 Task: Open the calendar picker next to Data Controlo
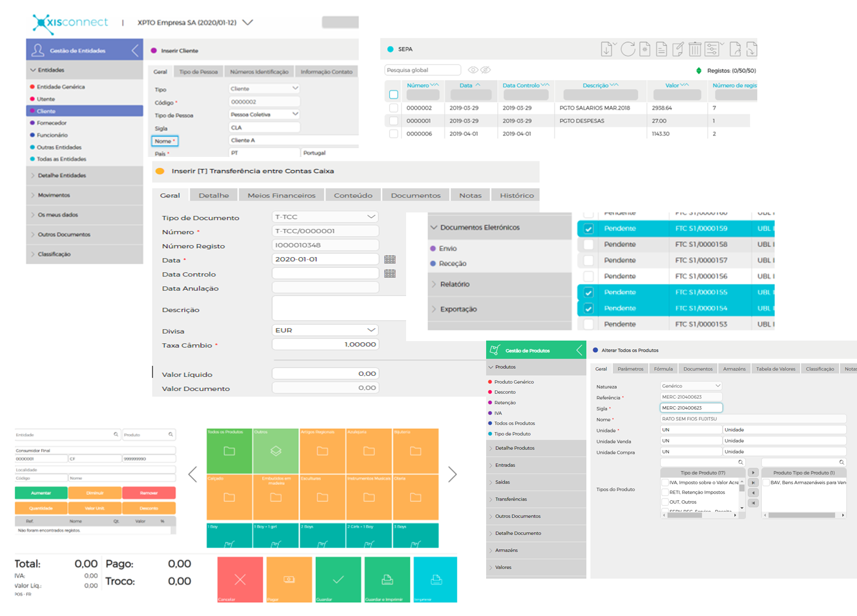point(390,273)
